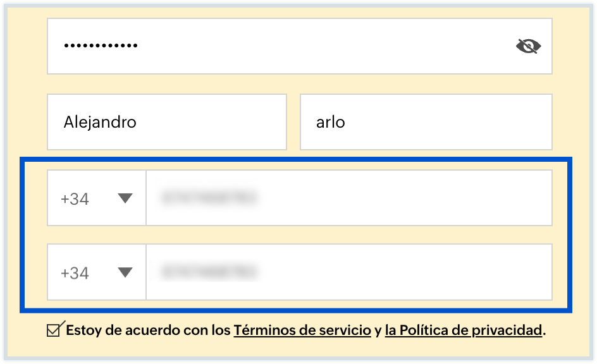Viewport: 597px width, 364px height.
Task: Open the first phone row's +34 country code
Action: (75, 198)
